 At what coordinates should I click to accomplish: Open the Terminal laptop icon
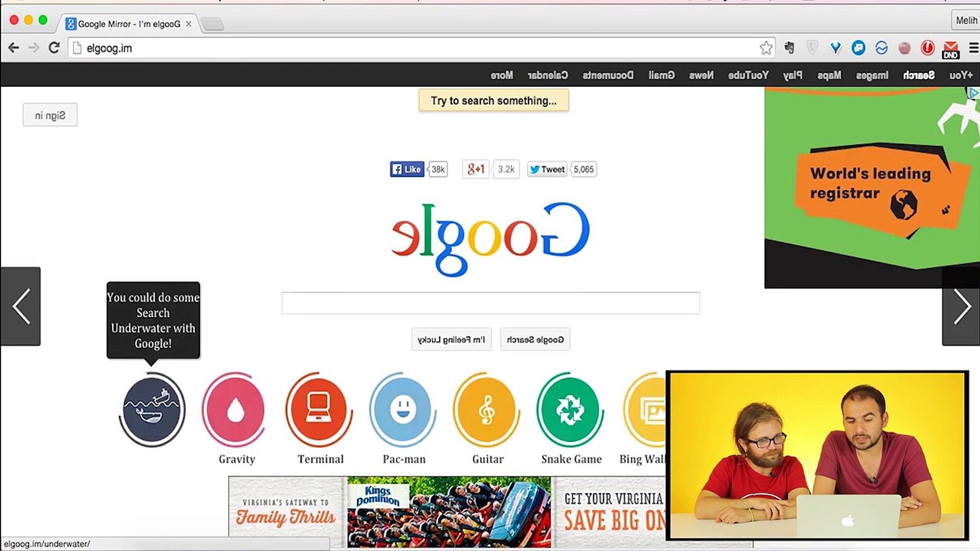coord(319,410)
